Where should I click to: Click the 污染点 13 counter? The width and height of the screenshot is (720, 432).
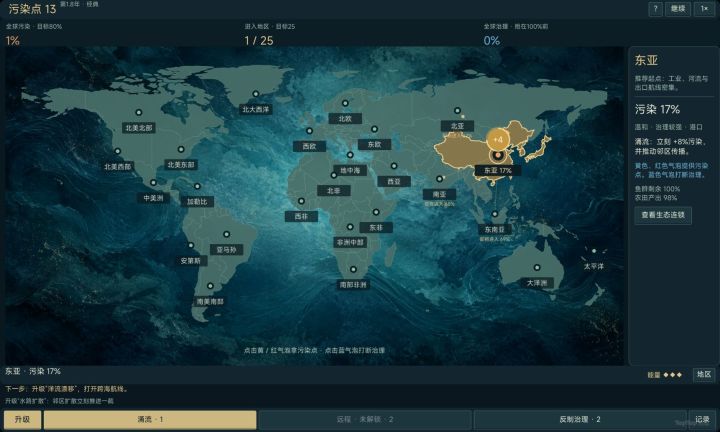(x=32, y=9)
